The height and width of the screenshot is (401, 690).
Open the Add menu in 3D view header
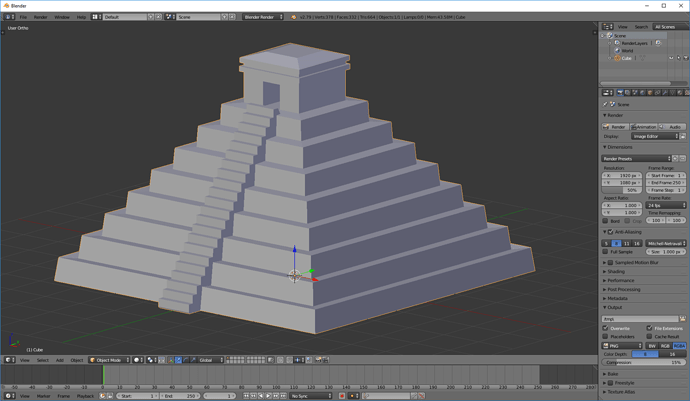59,360
